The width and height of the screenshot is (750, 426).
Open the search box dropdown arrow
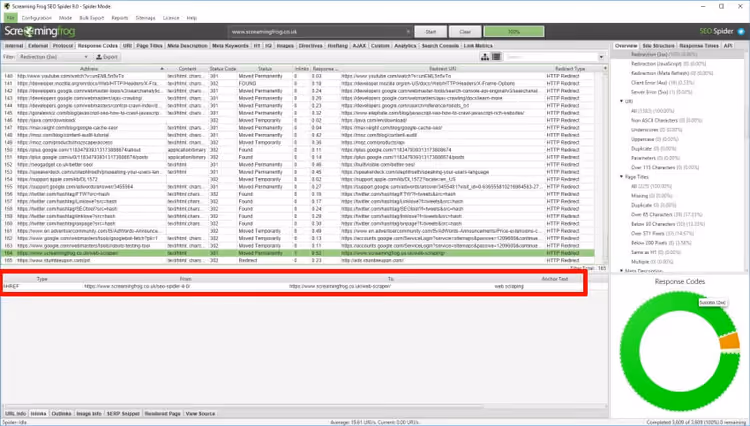pyautogui.click(x=601, y=57)
